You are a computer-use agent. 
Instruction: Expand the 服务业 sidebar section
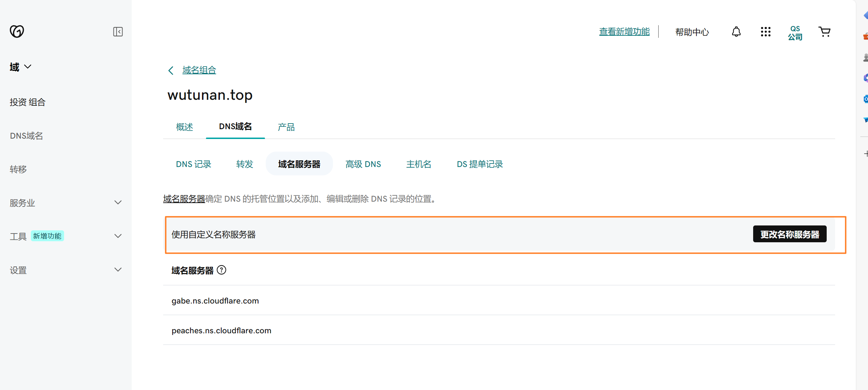coord(118,202)
